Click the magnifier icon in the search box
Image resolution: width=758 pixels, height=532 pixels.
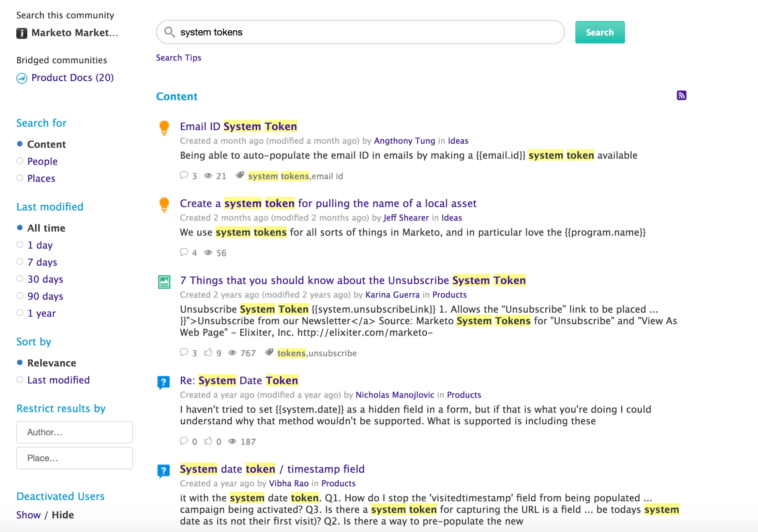pos(169,32)
